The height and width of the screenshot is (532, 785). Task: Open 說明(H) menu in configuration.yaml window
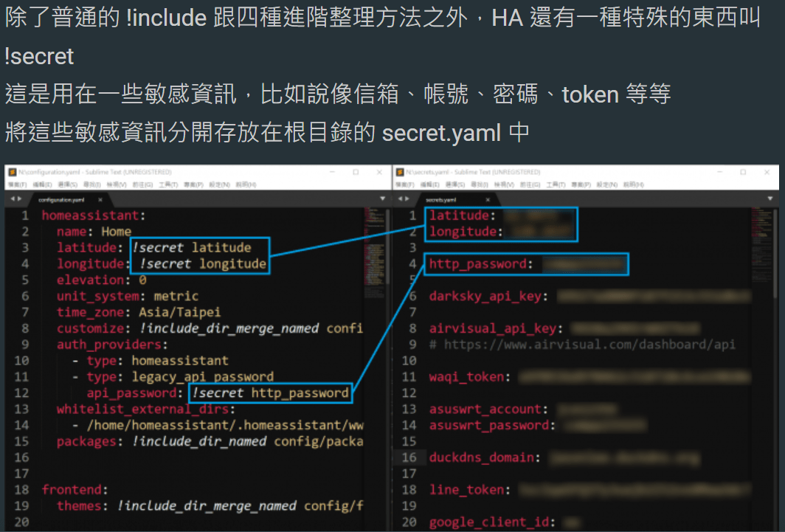(246, 184)
